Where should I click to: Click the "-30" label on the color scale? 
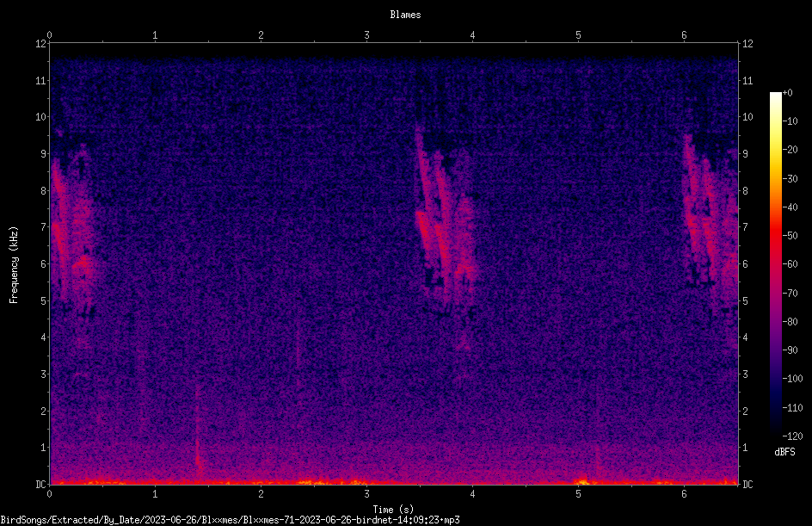pyautogui.click(x=790, y=179)
